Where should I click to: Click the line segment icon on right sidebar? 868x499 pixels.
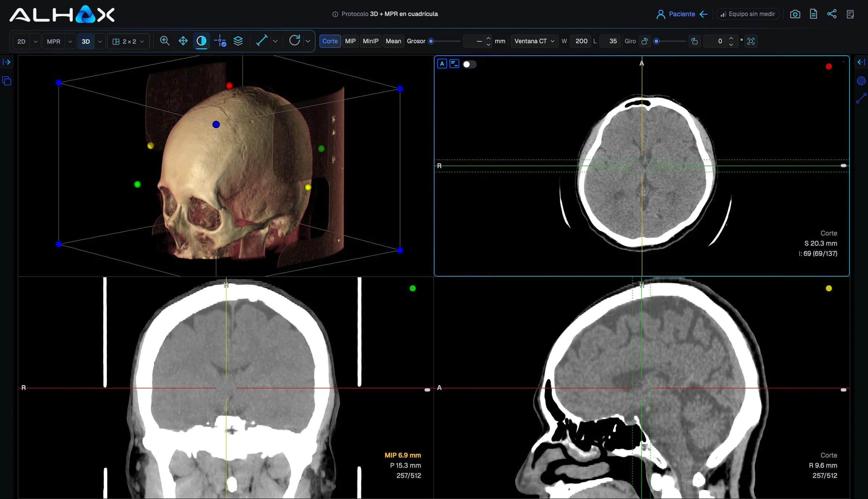(861, 98)
